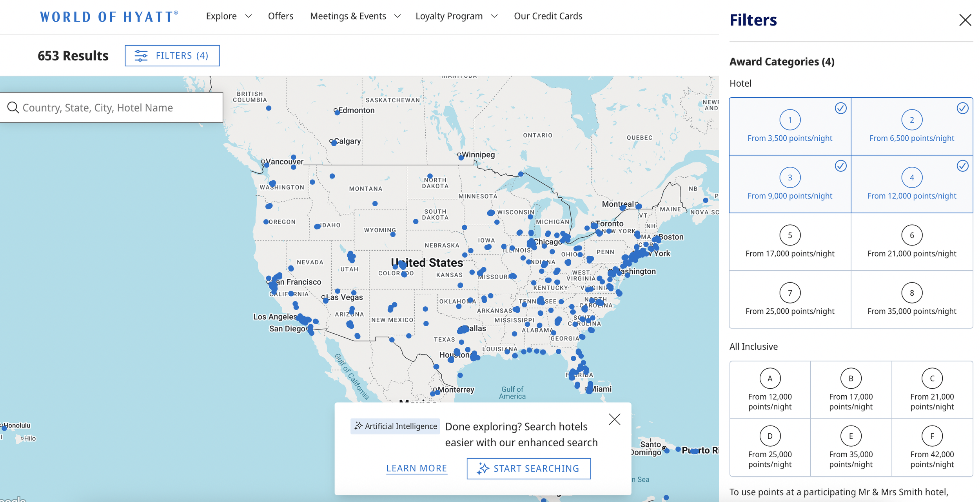Click the Filters (4) button
This screenshot has width=980, height=502.
tap(172, 56)
